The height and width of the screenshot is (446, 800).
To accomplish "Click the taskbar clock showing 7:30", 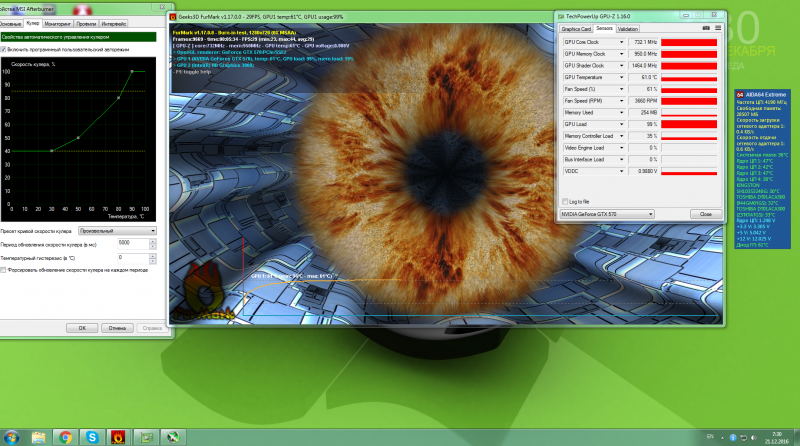I will coord(777,435).
